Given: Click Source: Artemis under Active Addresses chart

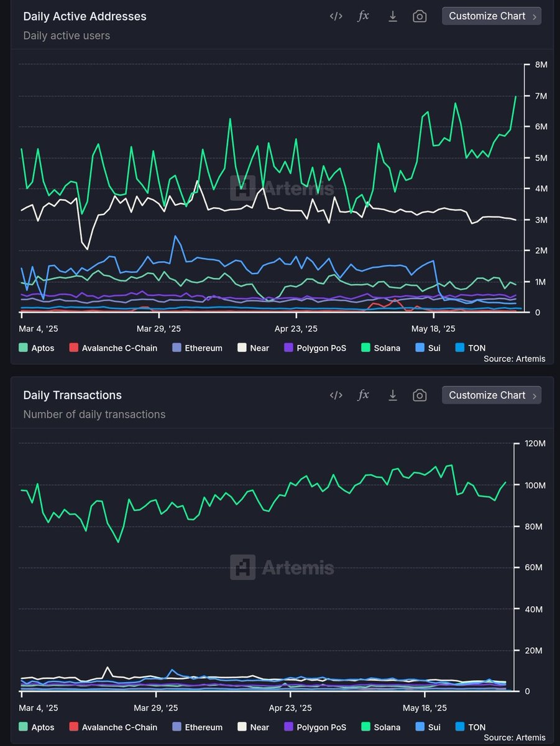Looking at the screenshot, I should 514,359.
